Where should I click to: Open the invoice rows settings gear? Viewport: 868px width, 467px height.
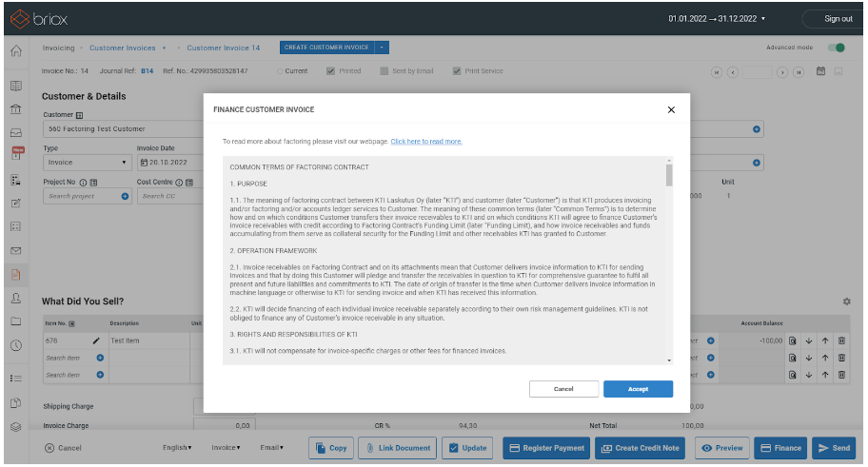pyautogui.click(x=847, y=302)
